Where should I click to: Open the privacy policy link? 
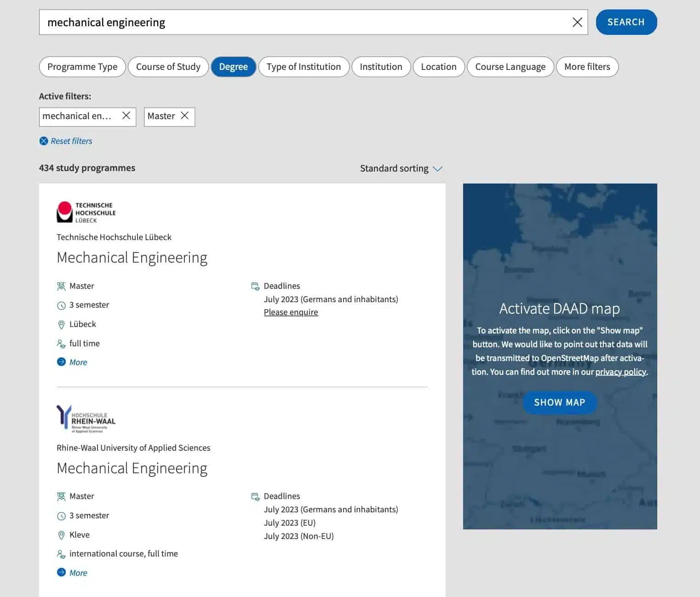click(x=620, y=372)
